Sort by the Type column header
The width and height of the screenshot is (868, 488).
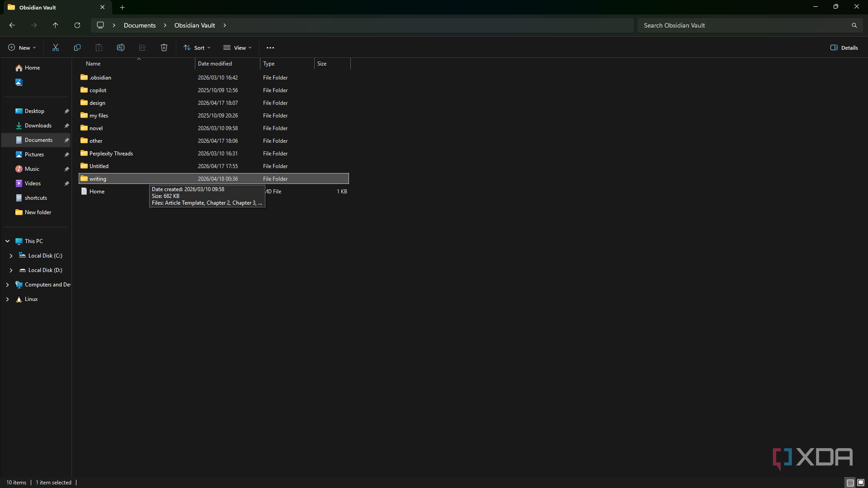(x=287, y=64)
